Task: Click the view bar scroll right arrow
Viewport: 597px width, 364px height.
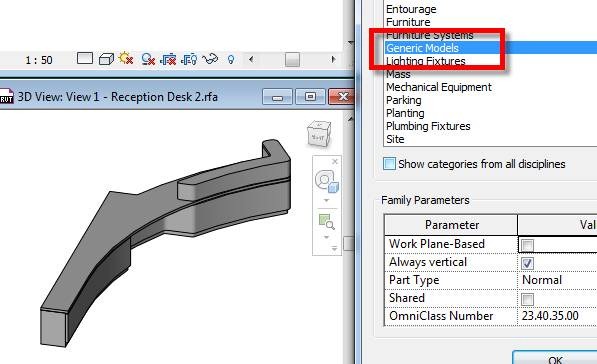Action: point(334,59)
